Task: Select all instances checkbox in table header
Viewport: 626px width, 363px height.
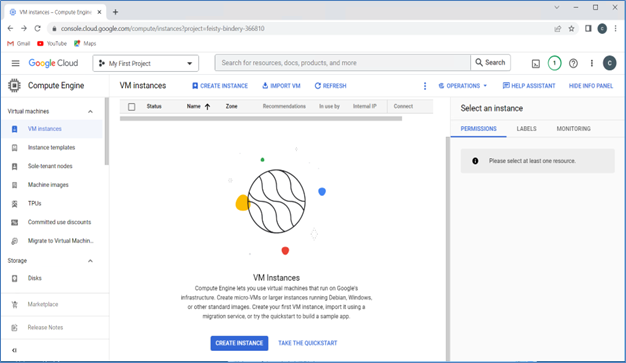Action: pos(131,107)
